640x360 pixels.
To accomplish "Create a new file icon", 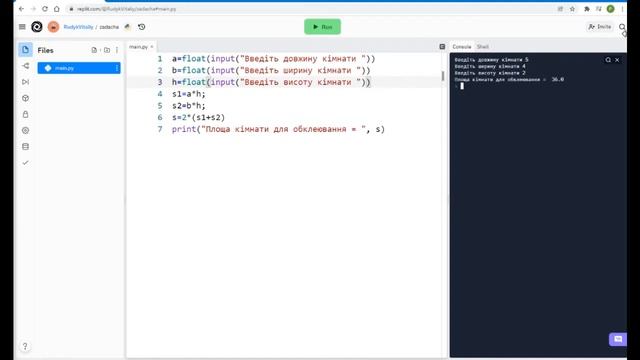I will click(94, 50).
